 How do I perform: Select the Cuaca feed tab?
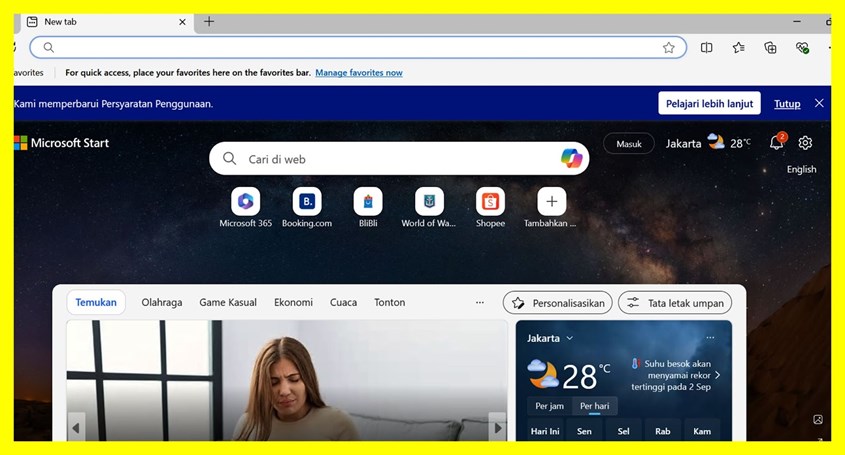click(x=343, y=302)
